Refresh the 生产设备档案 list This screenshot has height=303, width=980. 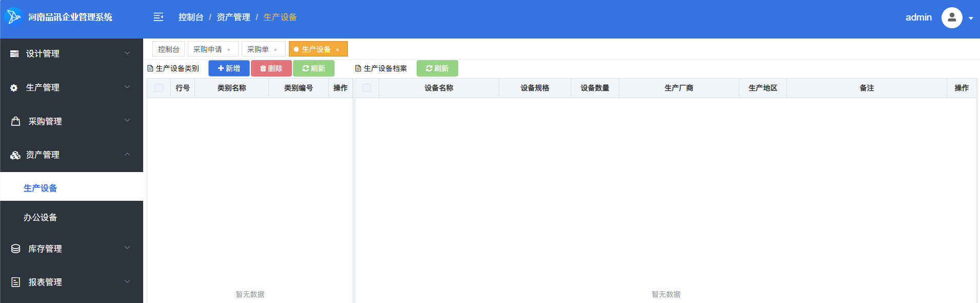tap(437, 68)
